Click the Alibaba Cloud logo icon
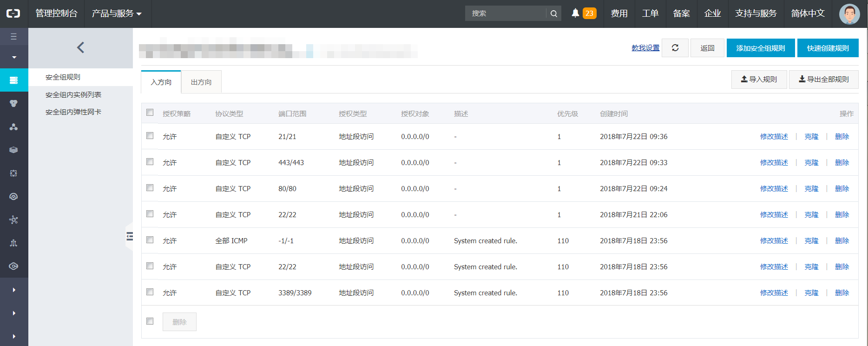The height and width of the screenshot is (346, 868). coord(13,13)
